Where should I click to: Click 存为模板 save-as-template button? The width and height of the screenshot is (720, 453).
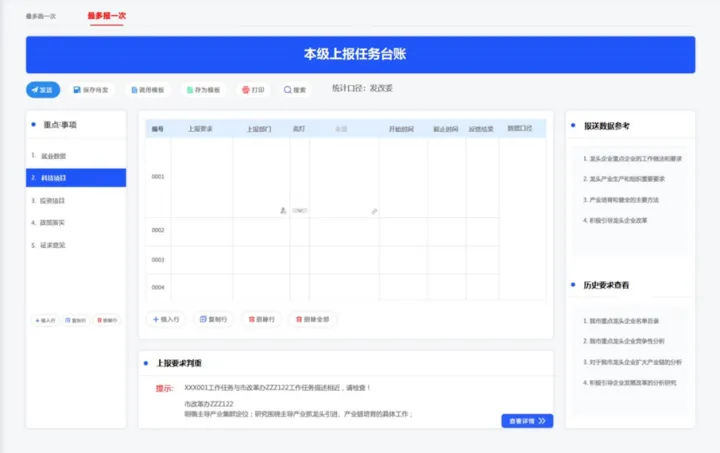[x=203, y=89]
